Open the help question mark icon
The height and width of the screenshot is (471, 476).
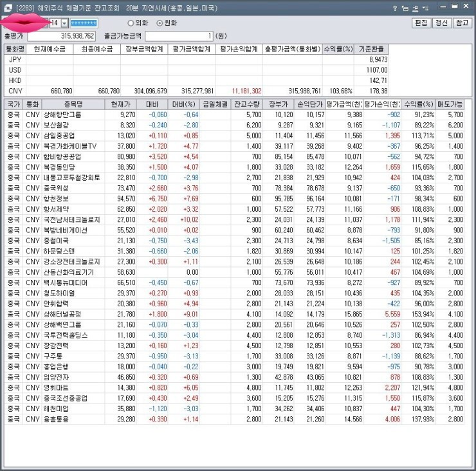[395, 8]
